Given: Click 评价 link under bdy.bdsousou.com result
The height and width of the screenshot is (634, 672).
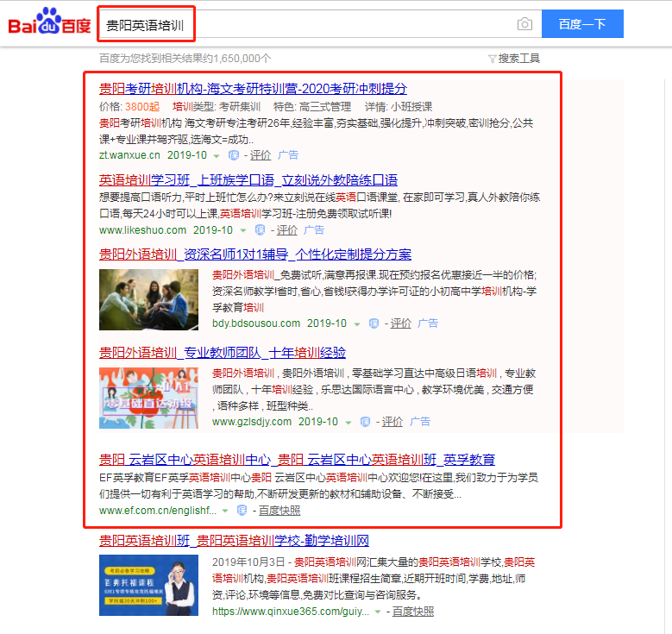Looking at the screenshot, I should pyautogui.click(x=400, y=323).
